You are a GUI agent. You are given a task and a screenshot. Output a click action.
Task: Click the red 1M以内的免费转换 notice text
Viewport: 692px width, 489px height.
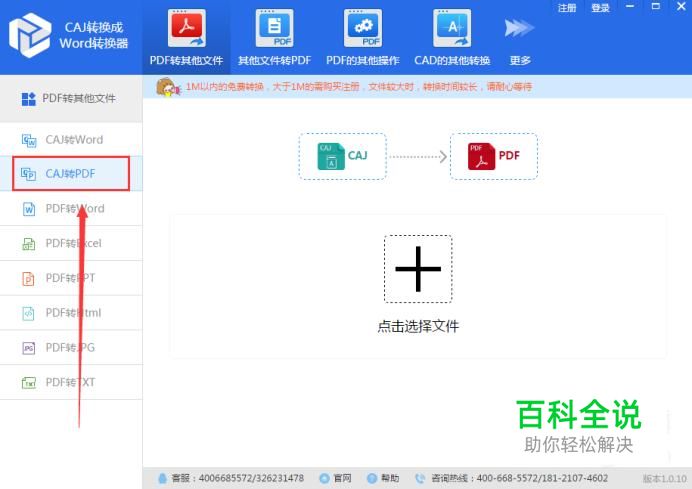358,87
